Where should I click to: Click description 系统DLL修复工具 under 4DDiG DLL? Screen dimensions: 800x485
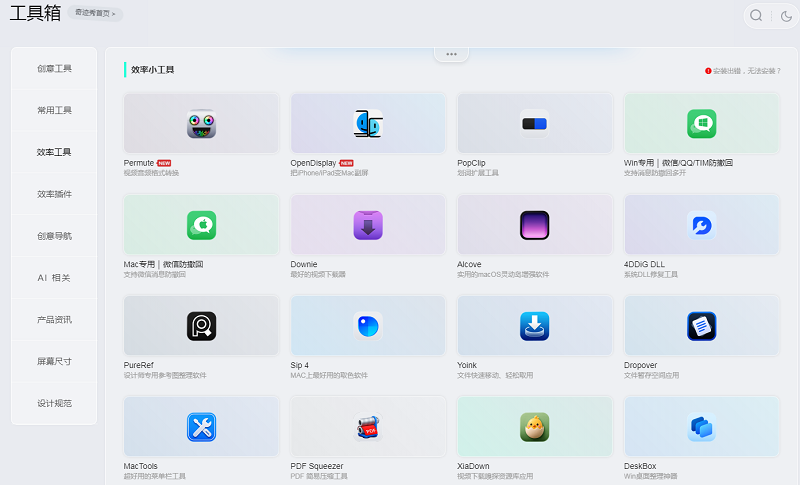(651, 274)
